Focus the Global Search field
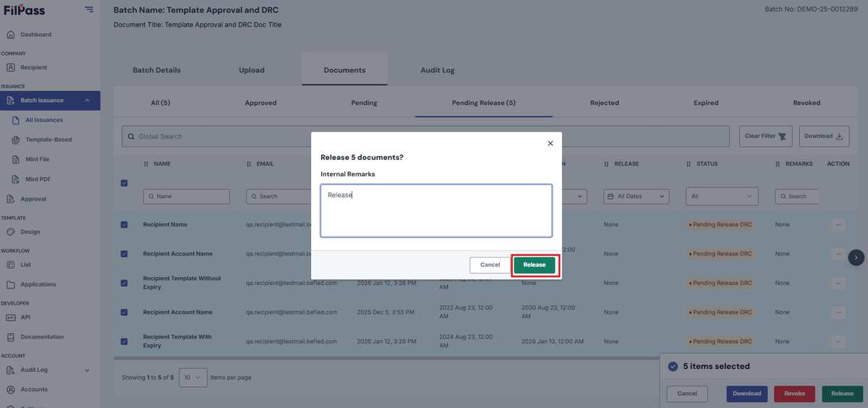 (x=425, y=136)
